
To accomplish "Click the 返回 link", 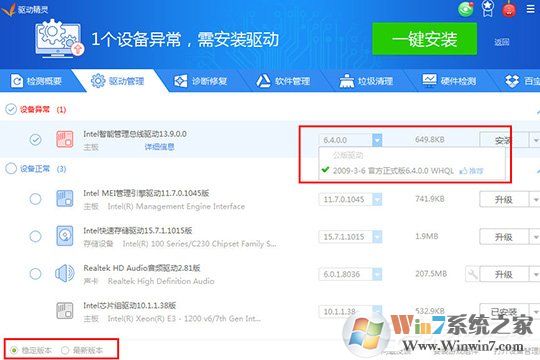I will (x=501, y=42).
